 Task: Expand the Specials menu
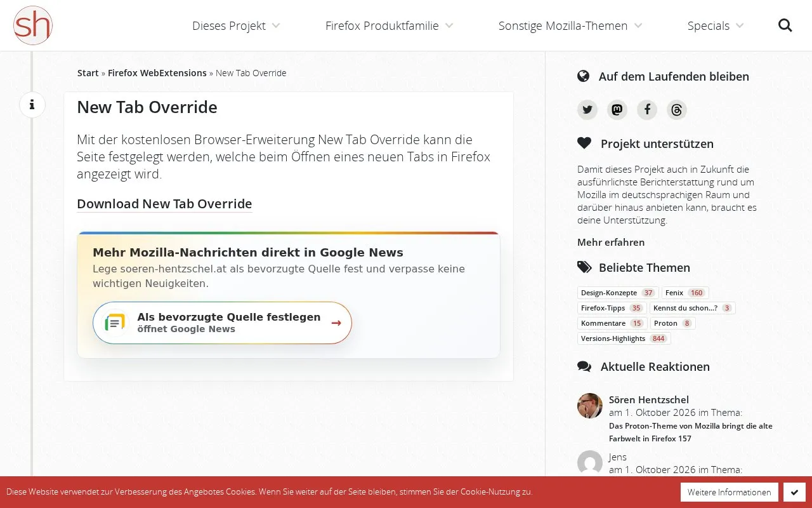coord(716,25)
